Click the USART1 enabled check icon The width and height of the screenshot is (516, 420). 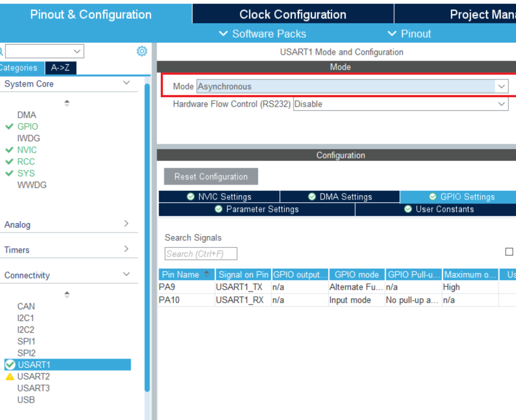10,365
